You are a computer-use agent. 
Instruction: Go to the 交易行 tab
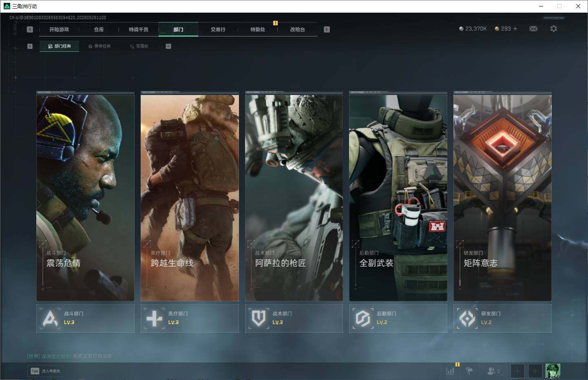coord(218,29)
